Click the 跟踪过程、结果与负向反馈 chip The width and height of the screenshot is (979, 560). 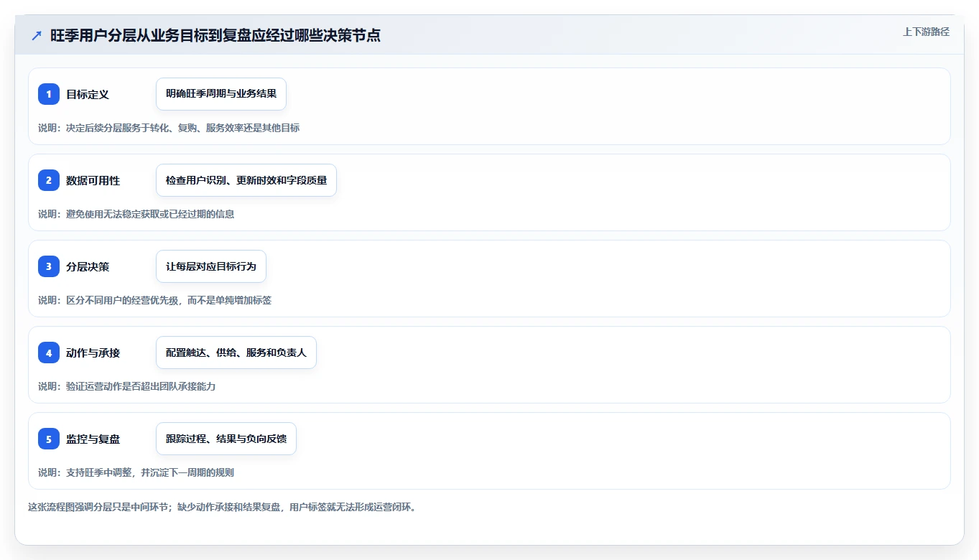(x=226, y=439)
